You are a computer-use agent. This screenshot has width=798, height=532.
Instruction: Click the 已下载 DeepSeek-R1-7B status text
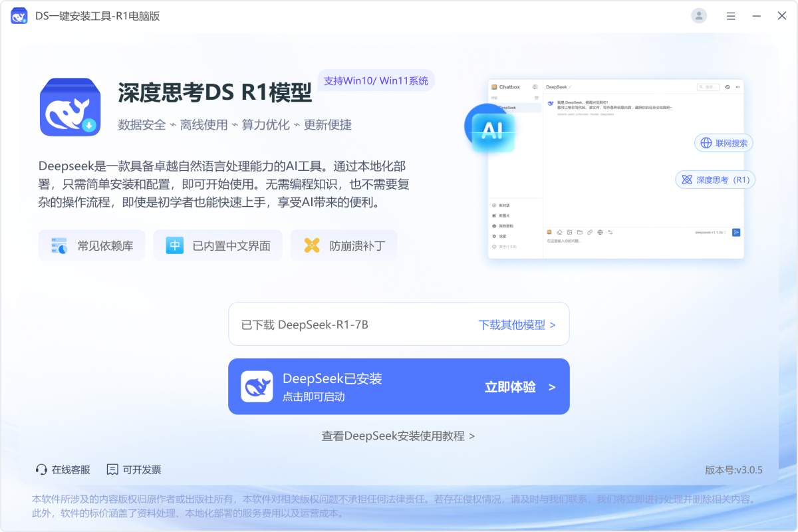pyautogui.click(x=305, y=325)
